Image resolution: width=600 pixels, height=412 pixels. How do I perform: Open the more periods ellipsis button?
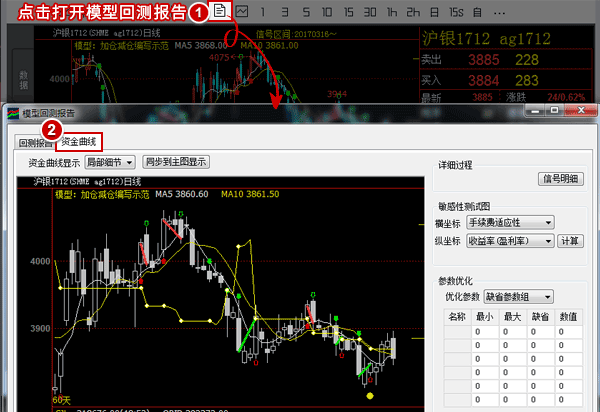(499, 12)
